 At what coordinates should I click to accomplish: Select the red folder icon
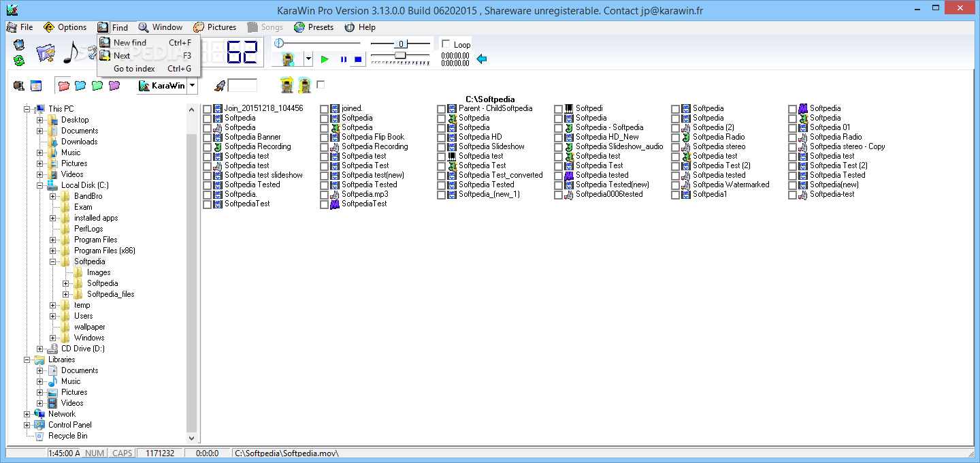[x=64, y=86]
